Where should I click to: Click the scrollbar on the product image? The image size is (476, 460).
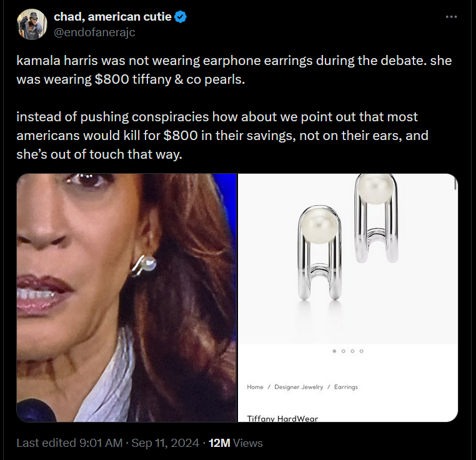pos(457,182)
